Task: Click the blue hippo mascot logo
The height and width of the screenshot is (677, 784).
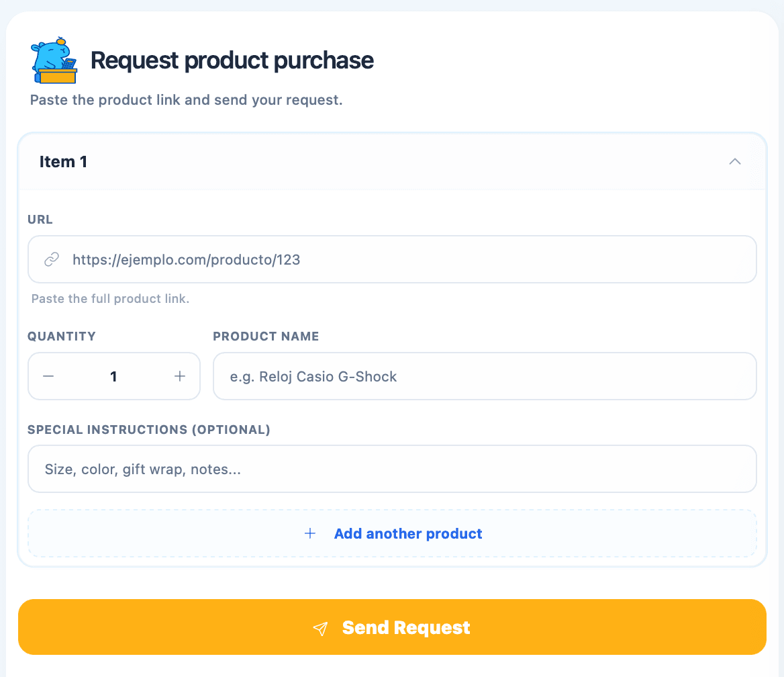Action: click(x=54, y=60)
